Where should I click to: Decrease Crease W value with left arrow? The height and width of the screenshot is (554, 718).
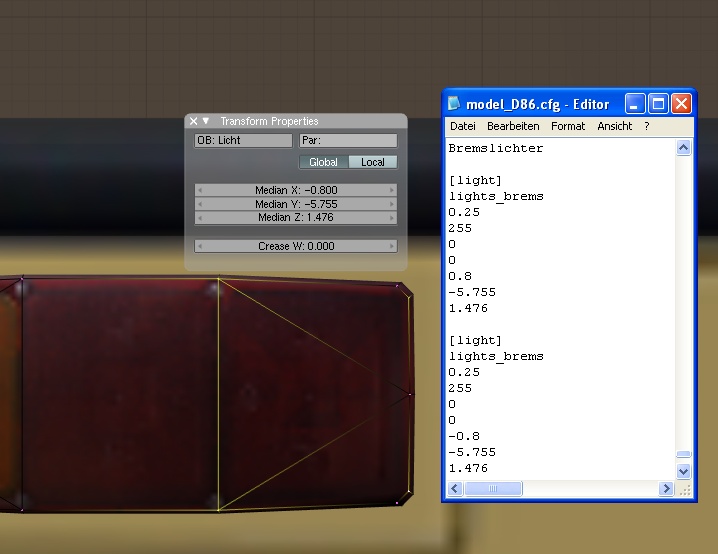pos(200,246)
